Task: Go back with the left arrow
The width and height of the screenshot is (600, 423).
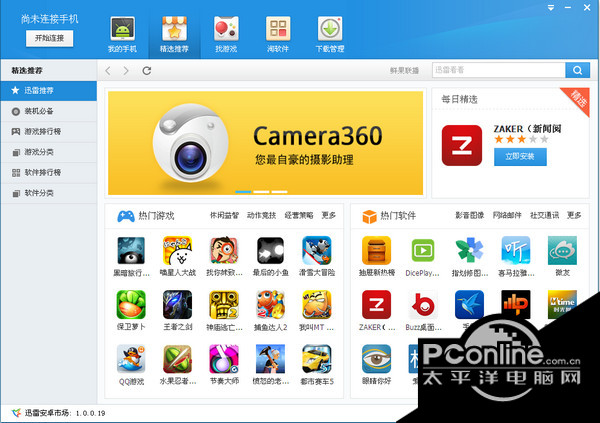Action: pos(108,71)
